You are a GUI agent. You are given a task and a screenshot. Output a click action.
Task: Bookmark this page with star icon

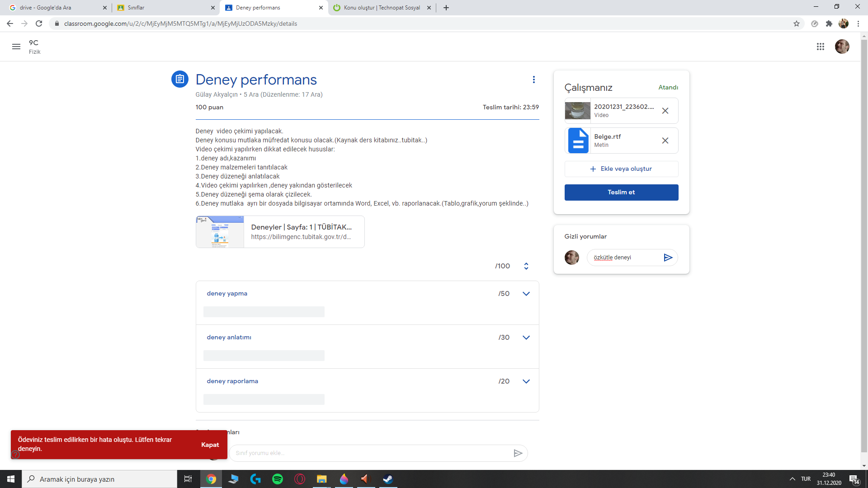796,23
